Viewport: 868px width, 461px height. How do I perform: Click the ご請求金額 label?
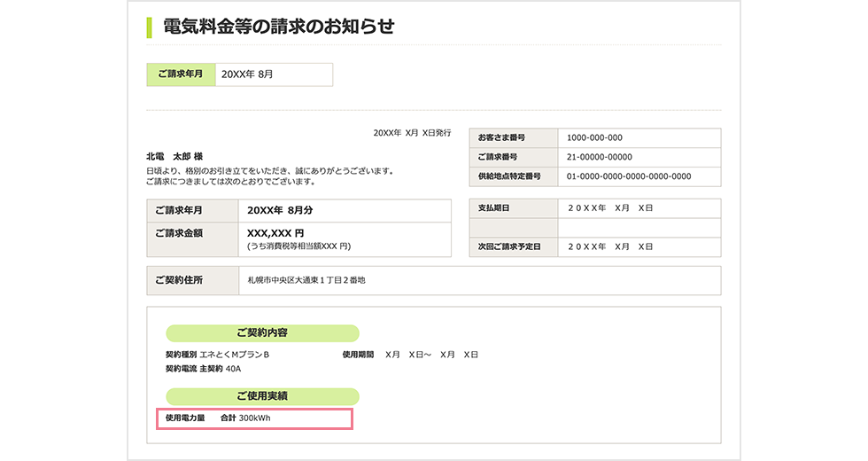click(x=179, y=233)
